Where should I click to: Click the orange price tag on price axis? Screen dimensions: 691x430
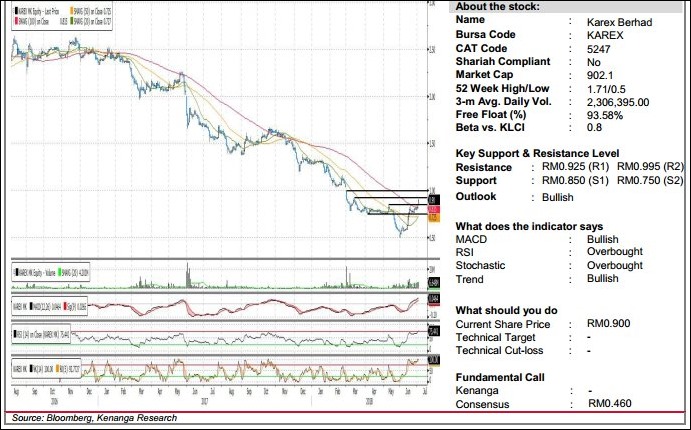[x=434, y=218]
